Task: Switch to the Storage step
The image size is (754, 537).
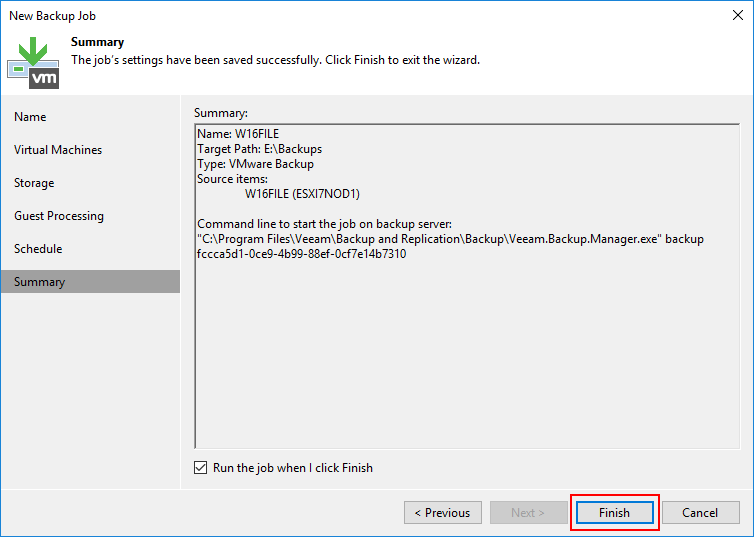Action: coord(34,183)
